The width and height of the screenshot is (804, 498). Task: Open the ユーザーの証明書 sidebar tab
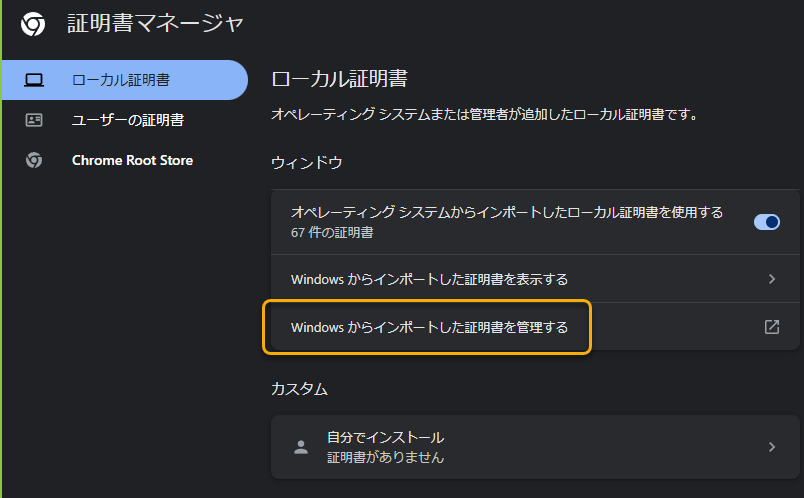[127, 120]
